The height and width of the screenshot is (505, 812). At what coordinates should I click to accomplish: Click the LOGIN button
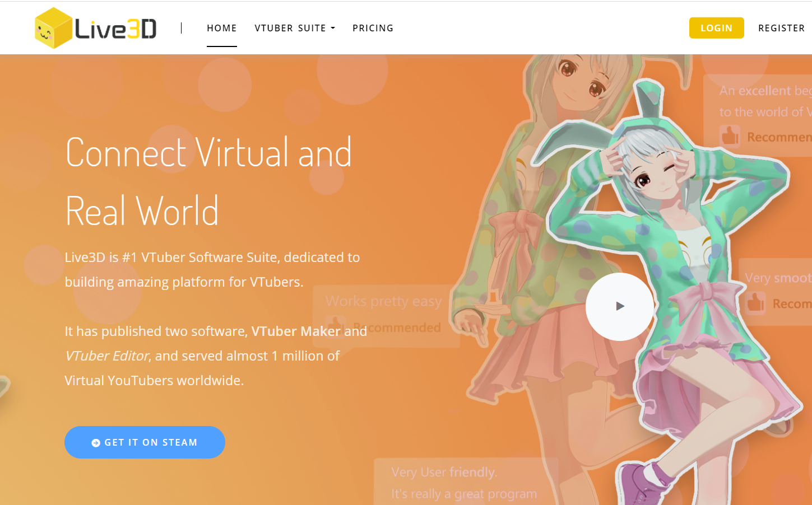point(716,27)
